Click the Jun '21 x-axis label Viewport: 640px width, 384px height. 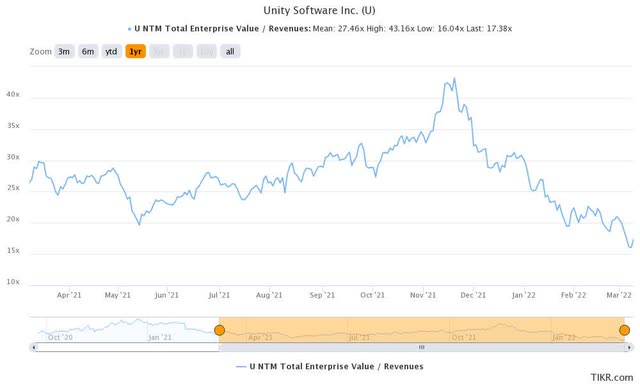point(167,295)
